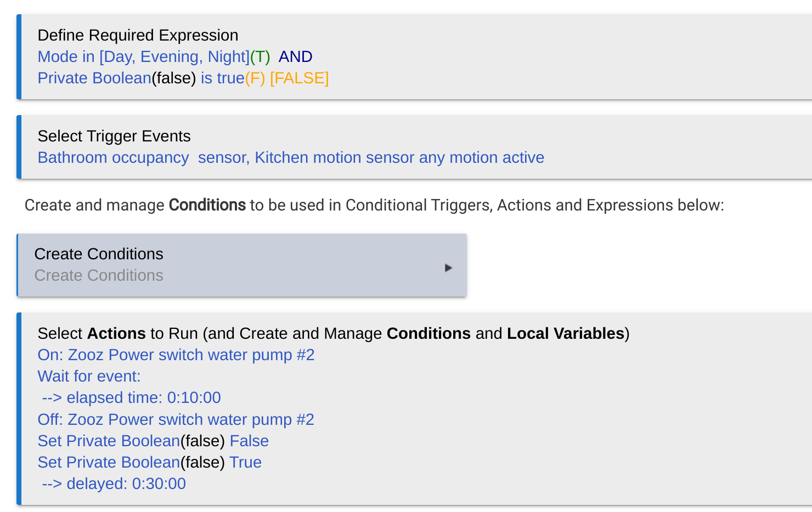812x512 pixels.
Task: Click Mode in Day, Evening, Night condition
Action: click(x=143, y=57)
